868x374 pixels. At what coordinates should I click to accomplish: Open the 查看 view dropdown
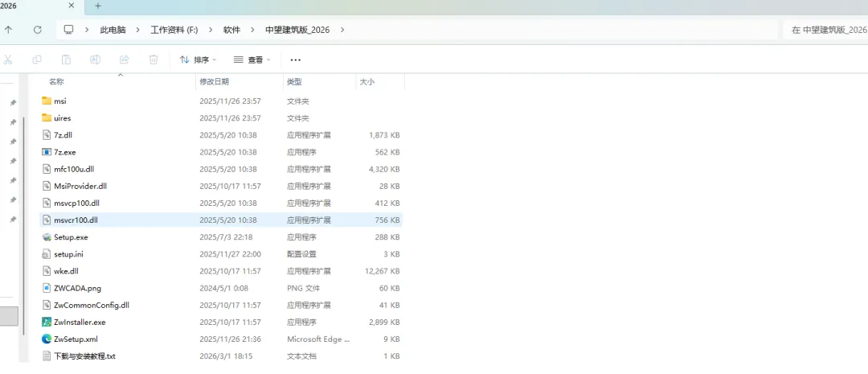coord(252,60)
